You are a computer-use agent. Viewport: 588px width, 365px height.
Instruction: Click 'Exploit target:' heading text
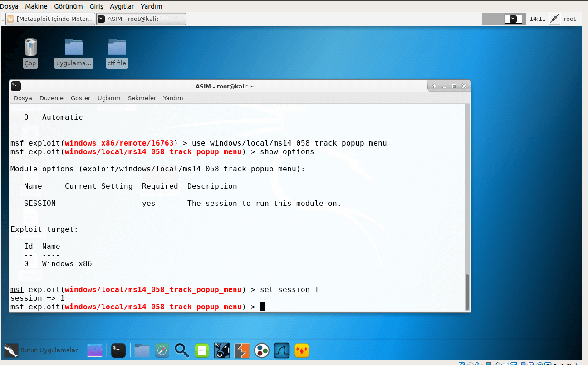tap(44, 229)
